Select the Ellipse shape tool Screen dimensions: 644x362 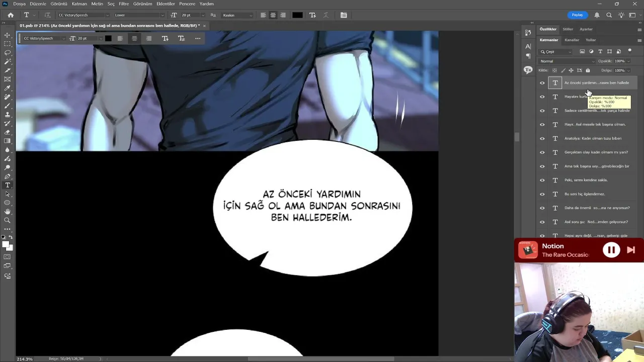tap(7, 203)
